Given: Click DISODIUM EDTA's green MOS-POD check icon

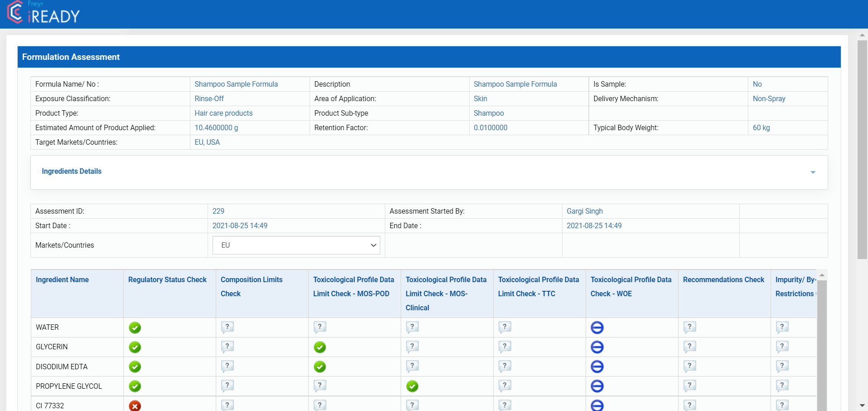Looking at the screenshot, I should pos(320,367).
